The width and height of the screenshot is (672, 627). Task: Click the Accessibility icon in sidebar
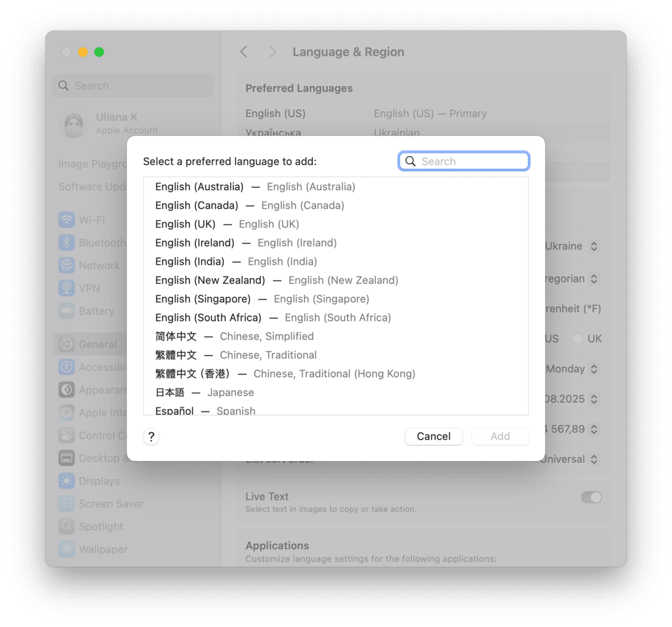coord(67,367)
